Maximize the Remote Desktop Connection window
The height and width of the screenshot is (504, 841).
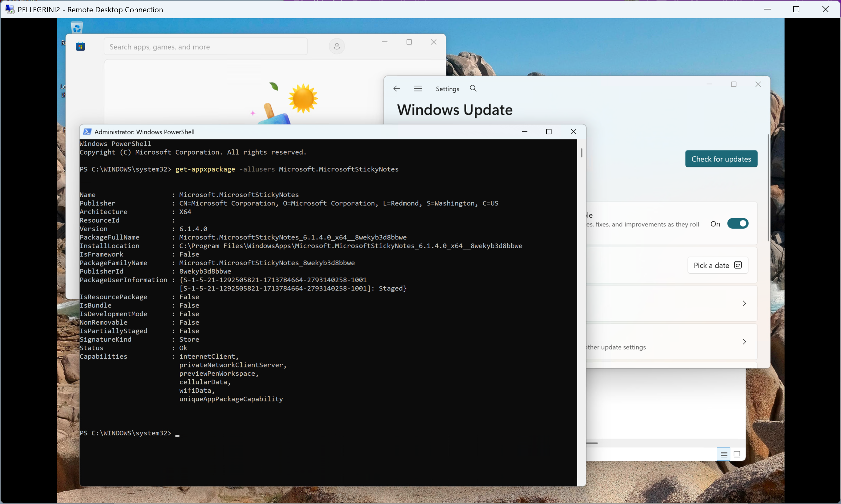(x=796, y=9)
